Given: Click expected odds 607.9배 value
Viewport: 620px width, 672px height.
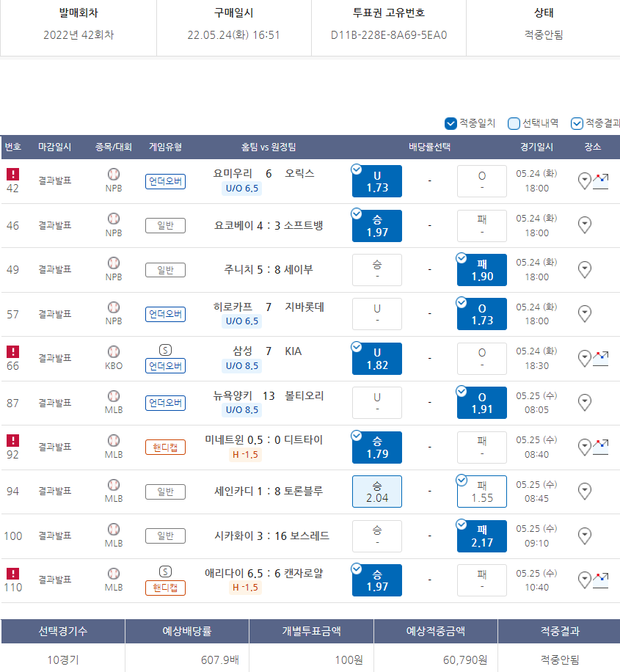Looking at the screenshot, I should 220,660.
